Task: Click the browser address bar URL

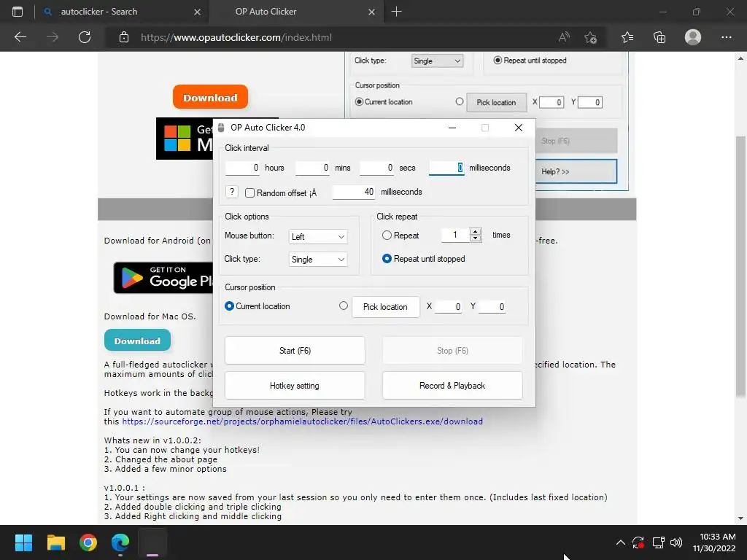Action: pos(236,37)
